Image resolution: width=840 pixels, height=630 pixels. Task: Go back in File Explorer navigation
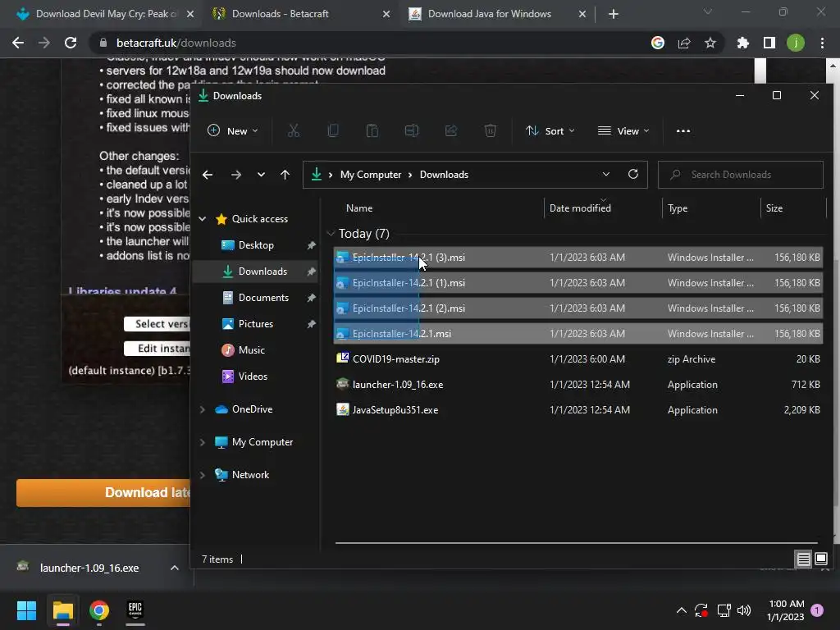click(x=208, y=175)
